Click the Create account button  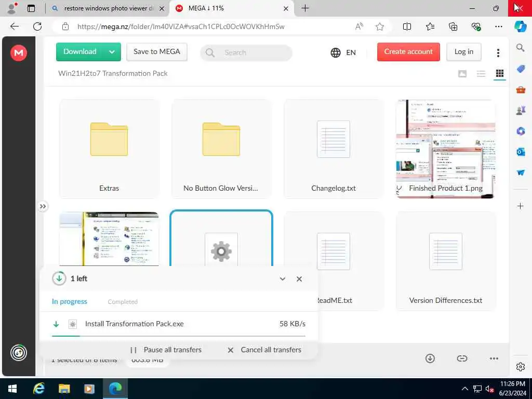[408, 51]
